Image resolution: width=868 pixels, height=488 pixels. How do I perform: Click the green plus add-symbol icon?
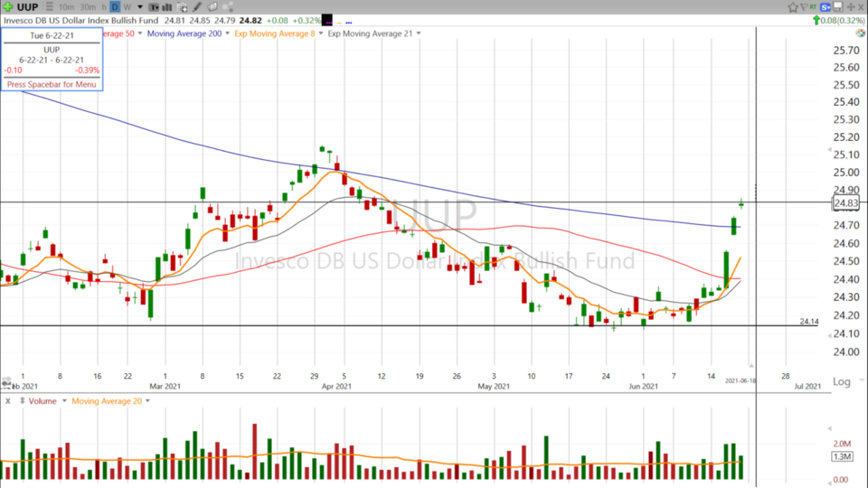tap(8, 7)
